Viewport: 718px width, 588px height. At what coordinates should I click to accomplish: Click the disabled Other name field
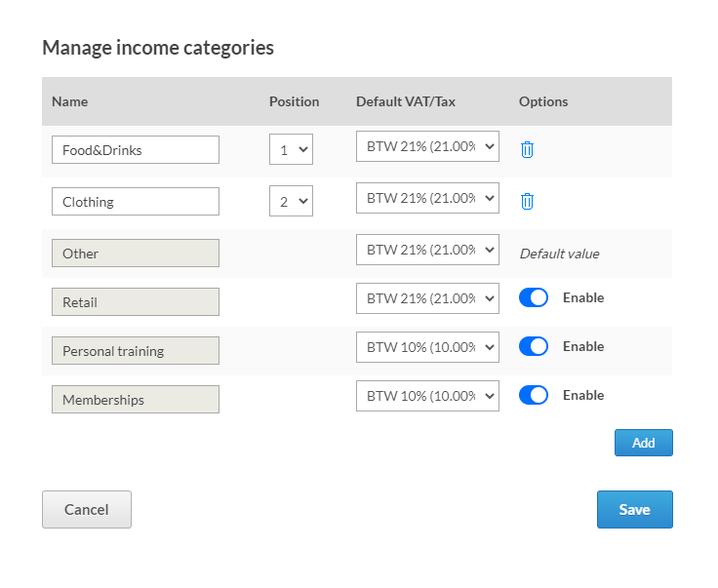point(136,254)
